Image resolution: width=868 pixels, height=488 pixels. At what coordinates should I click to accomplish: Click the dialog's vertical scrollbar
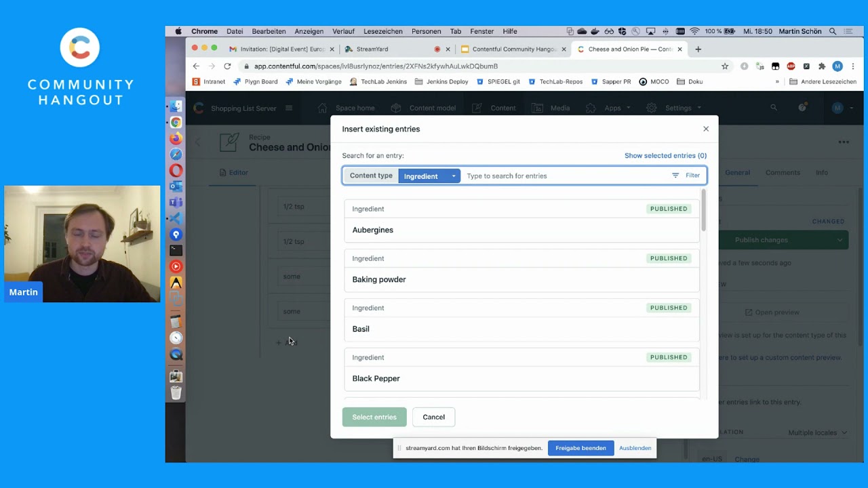click(704, 210)
